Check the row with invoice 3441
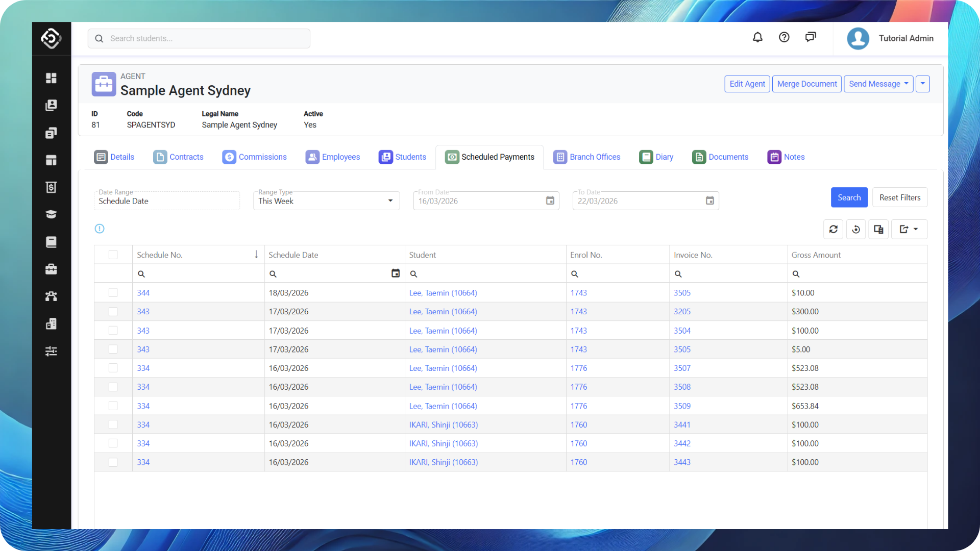This screenshot has width=980, height=551. click(113, 424)
